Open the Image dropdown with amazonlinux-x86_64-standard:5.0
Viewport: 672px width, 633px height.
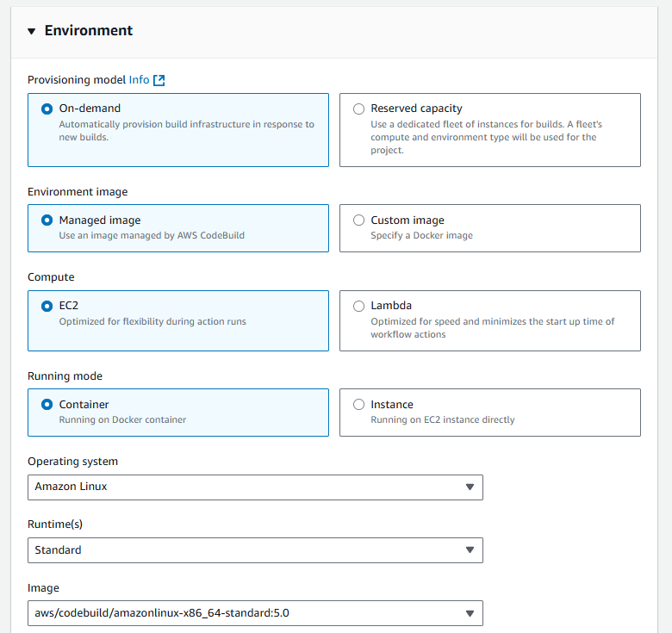pyautogui.click(x=255, y=613)
